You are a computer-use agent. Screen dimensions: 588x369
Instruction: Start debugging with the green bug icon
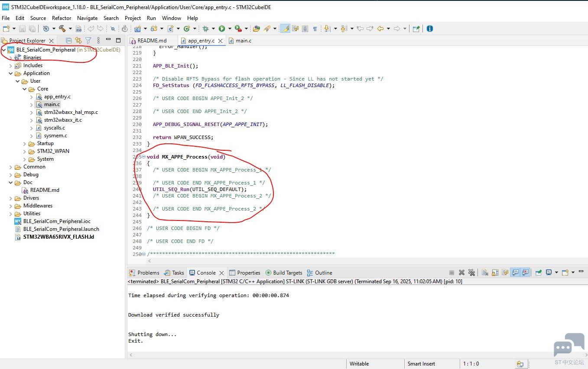(206, 29)
